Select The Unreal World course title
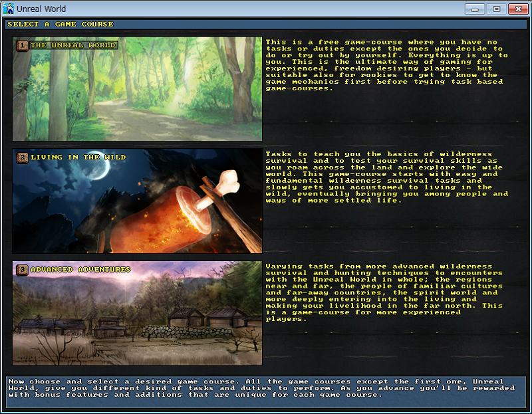Image resolution: width=532 pixels, height=414 pixels. 73,45
